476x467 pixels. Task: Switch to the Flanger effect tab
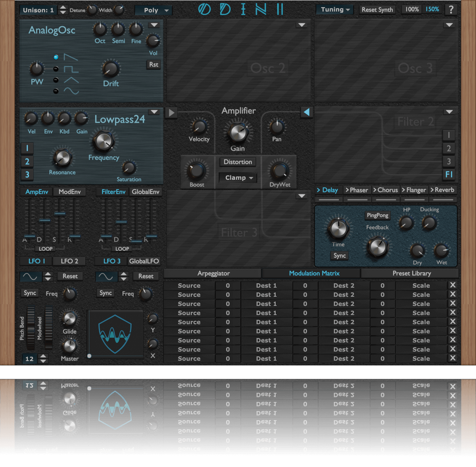(x=414, y=190)
